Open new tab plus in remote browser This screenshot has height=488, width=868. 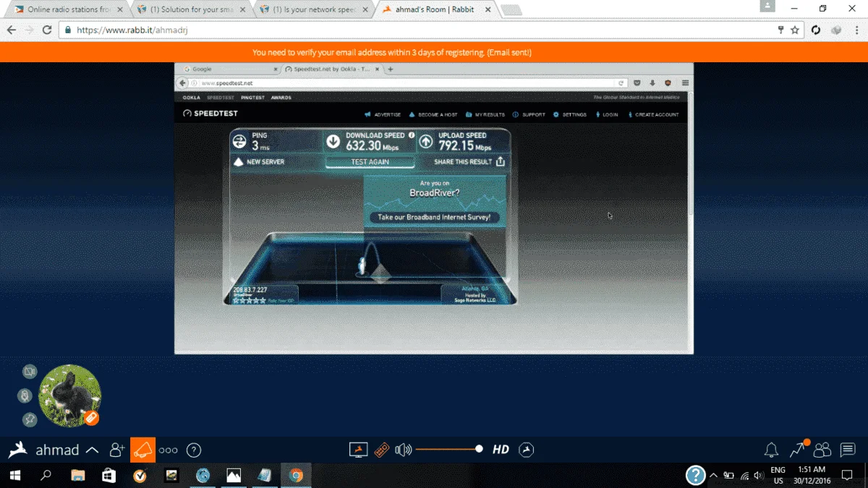point(391,69)
